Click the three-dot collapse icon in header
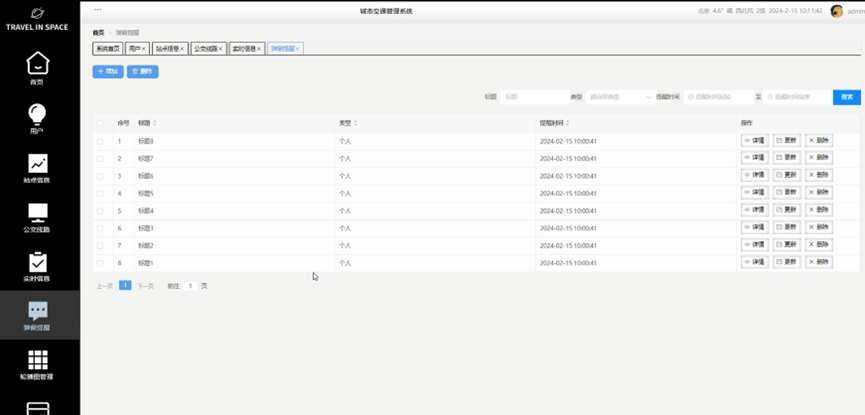Image resolution: width=865 pixels, height=415 pixels. [x=98, y=10]
